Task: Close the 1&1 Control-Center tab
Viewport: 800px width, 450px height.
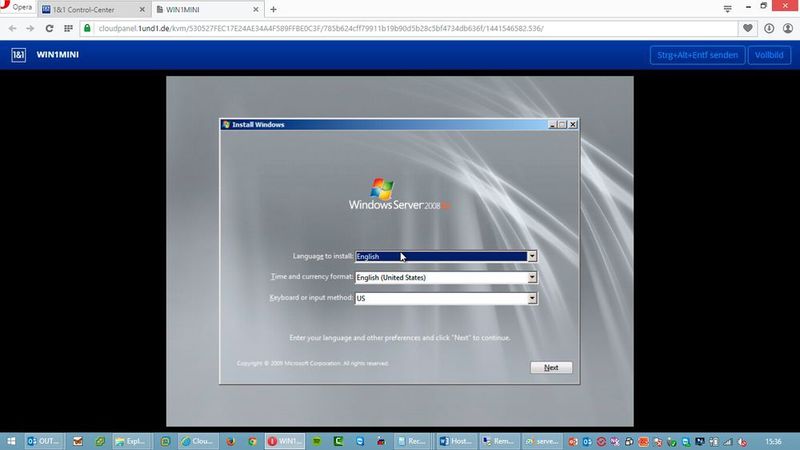Action: (x=142, y=9)
